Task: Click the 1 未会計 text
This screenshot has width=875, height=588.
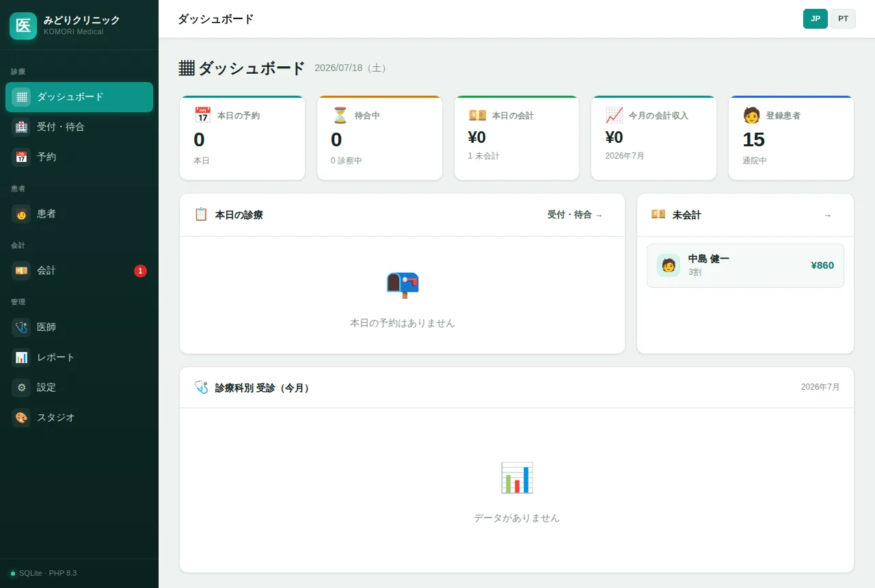Action: [x=484, y=156]
